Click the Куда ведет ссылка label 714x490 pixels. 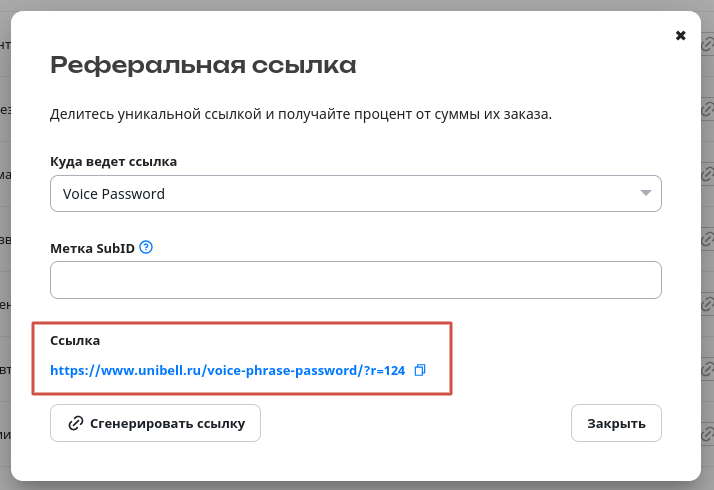tap(113, 162)
